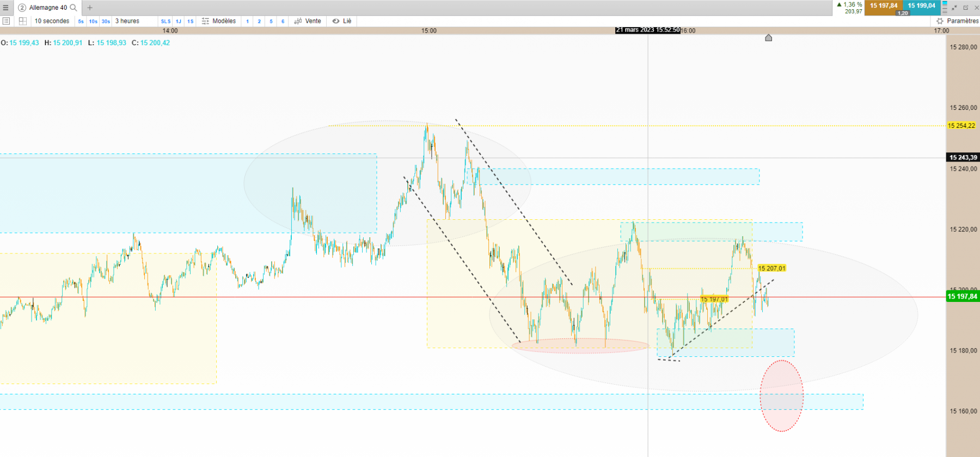The height and width of the screenshot is (457, 980).
Task: Expand the Modèles templates menu
Action: 219,21
